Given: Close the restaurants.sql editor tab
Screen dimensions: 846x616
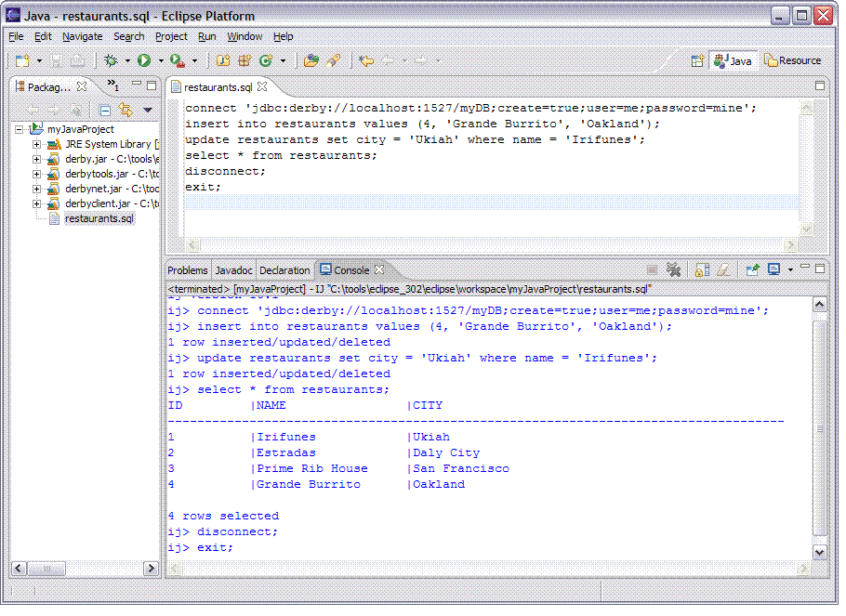Looking at the screenshot, I should (x=262, y=86).
